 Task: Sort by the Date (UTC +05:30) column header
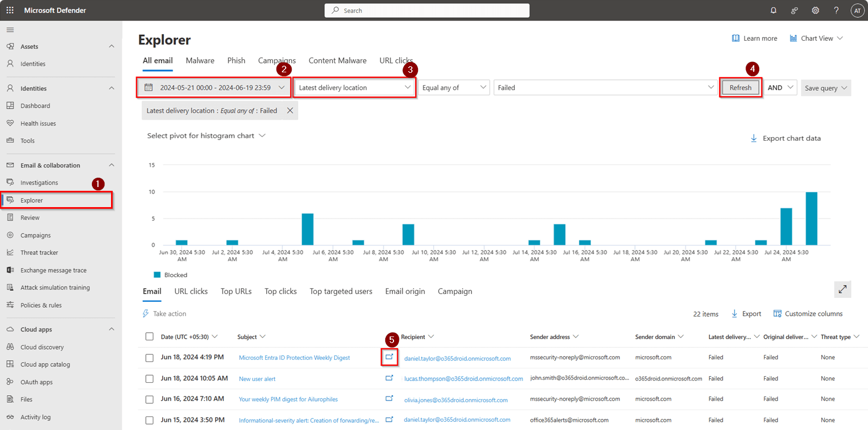click(x=189, y=337)
